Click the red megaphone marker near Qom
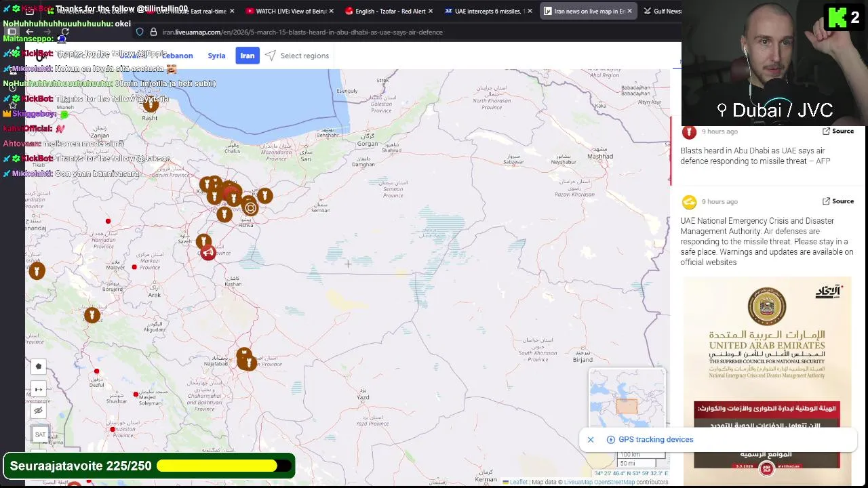Image resolution: width=868 pixels, height=488 pixels. point(208,253)
